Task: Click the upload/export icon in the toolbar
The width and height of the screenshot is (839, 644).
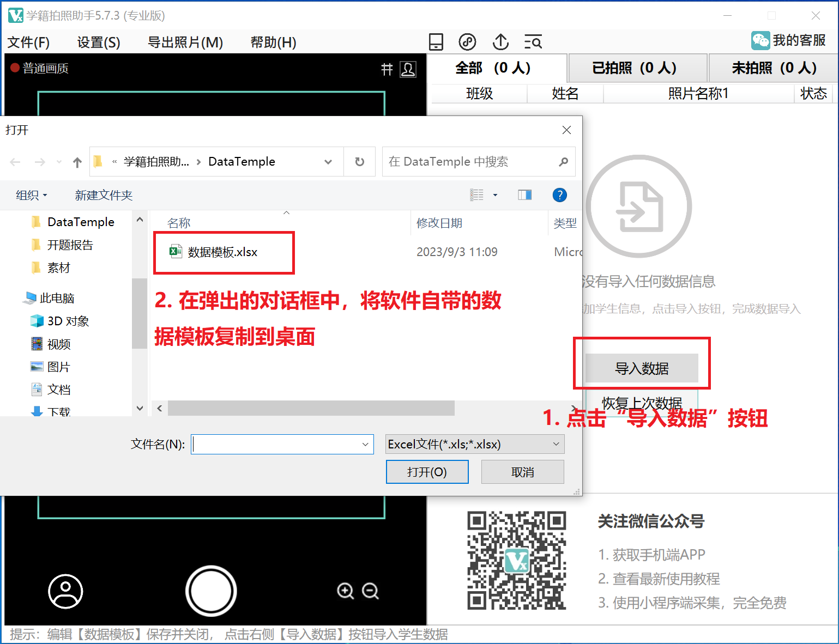Action: [500, 41]
